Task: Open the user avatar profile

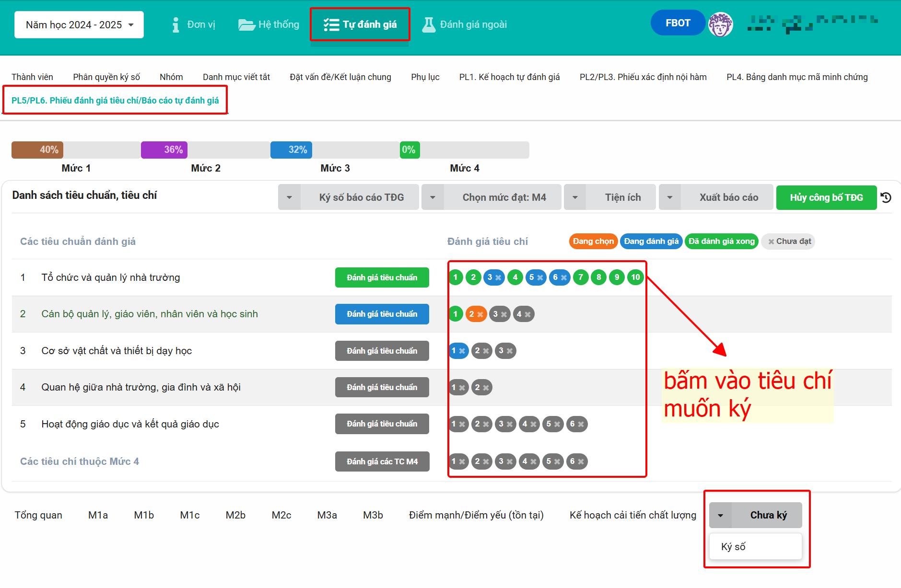Action: pyautogui.click(x=720, y=24)
